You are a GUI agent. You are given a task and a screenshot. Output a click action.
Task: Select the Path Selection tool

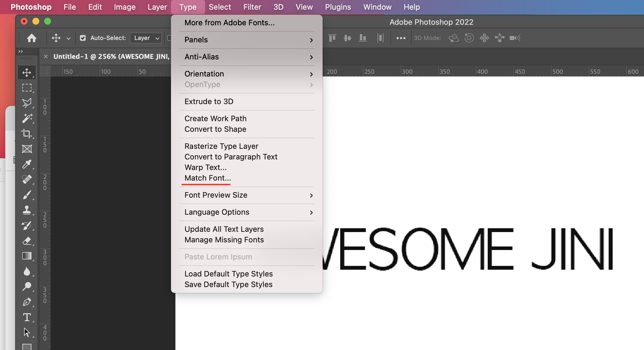pos(27,332)
